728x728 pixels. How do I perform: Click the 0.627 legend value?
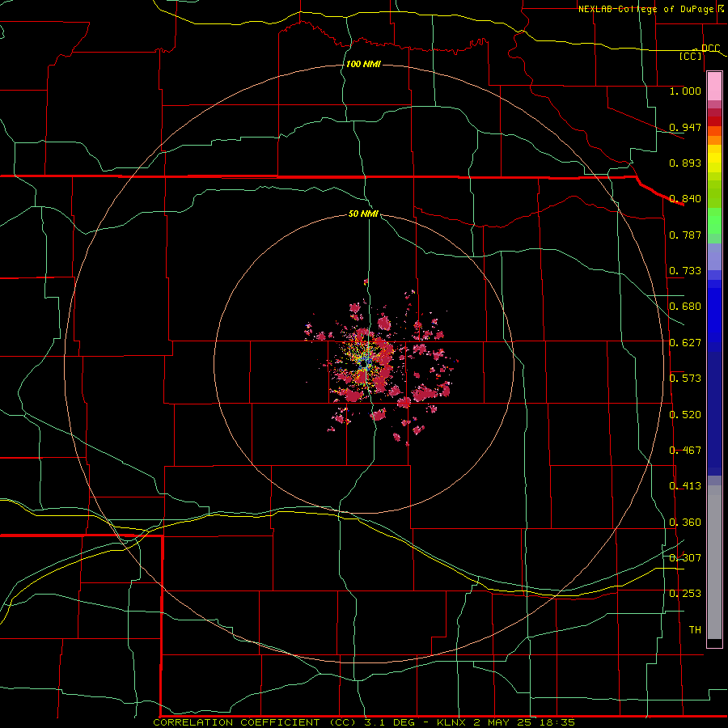pos(685,343)
